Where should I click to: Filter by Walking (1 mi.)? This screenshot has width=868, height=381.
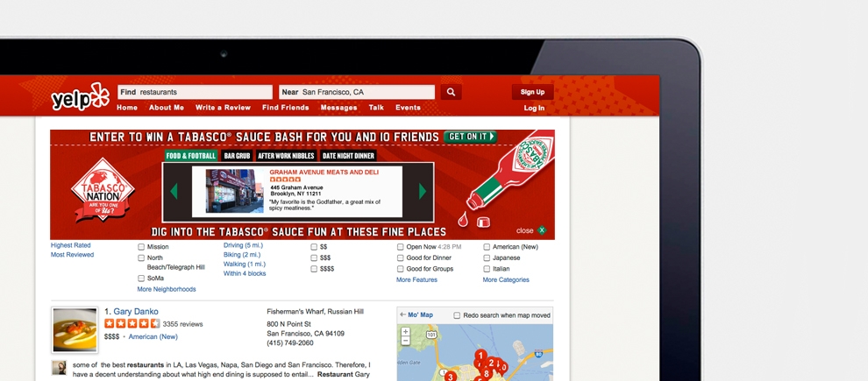[x=244, y=265]
